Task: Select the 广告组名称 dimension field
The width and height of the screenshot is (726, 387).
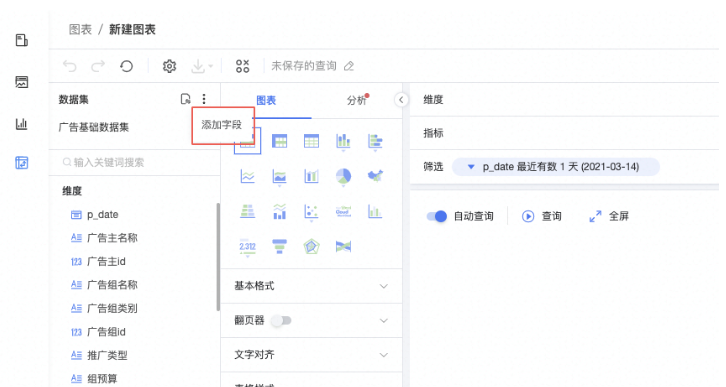Action: tap(104, 285)
